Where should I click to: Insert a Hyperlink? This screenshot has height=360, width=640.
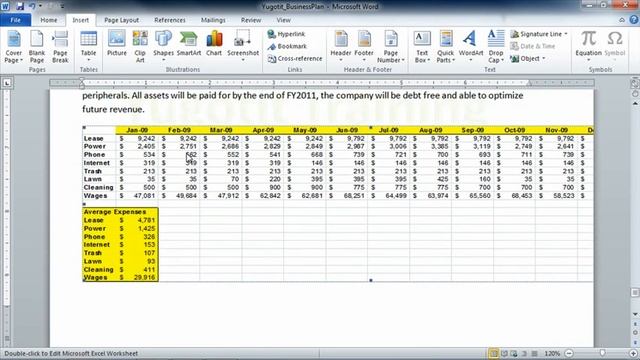[x=287, y=34]
